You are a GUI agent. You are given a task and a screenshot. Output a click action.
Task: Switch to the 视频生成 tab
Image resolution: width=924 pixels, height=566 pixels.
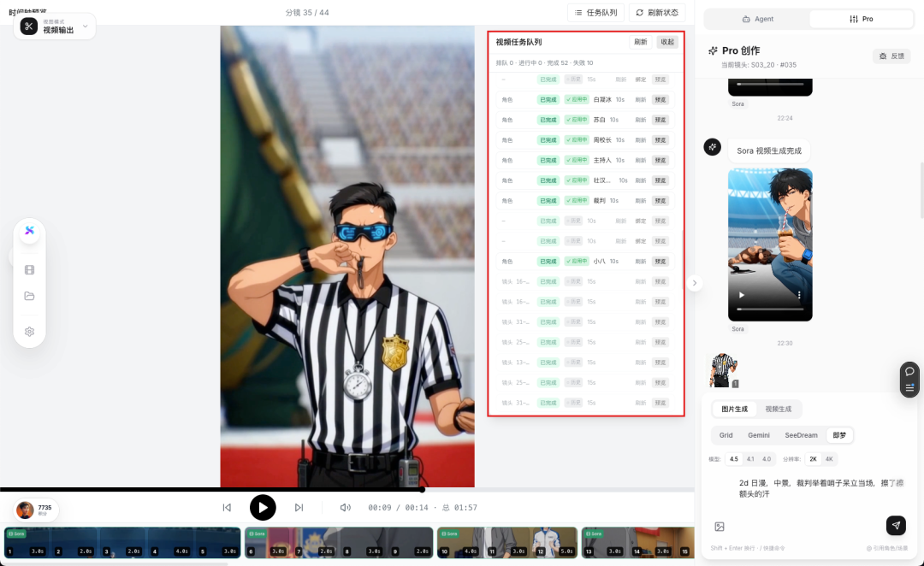coord(779,410)
